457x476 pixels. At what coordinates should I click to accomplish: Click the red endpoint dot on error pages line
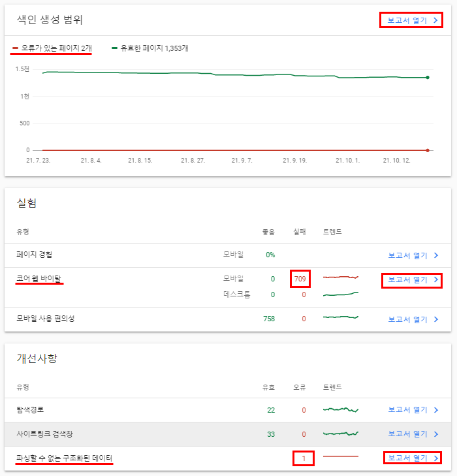(x=428, y=150)
